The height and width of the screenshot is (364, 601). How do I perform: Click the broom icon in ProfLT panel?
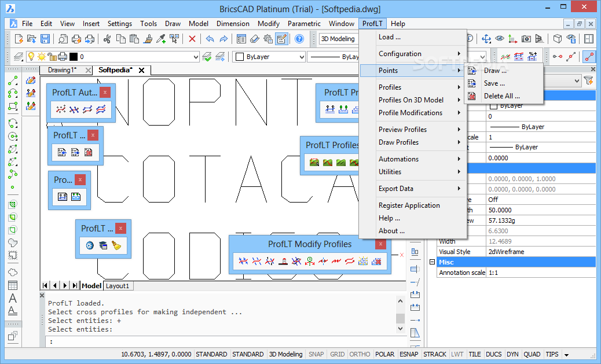[x=116, y=245]
